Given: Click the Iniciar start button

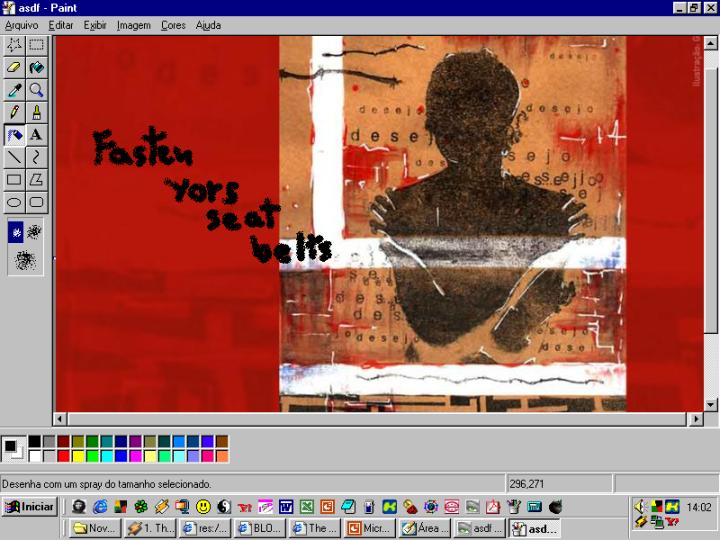Looking at the screenshot, I should [x=29, y=506].
